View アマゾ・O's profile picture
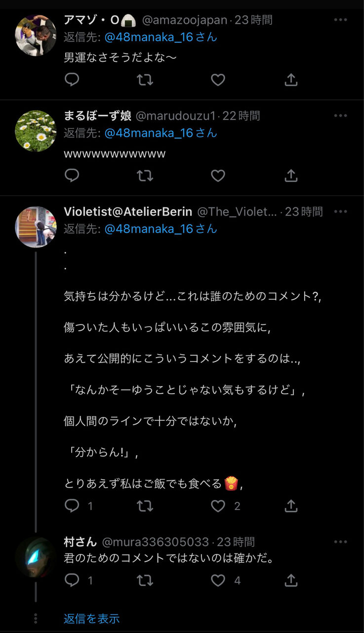 point(36,35)
